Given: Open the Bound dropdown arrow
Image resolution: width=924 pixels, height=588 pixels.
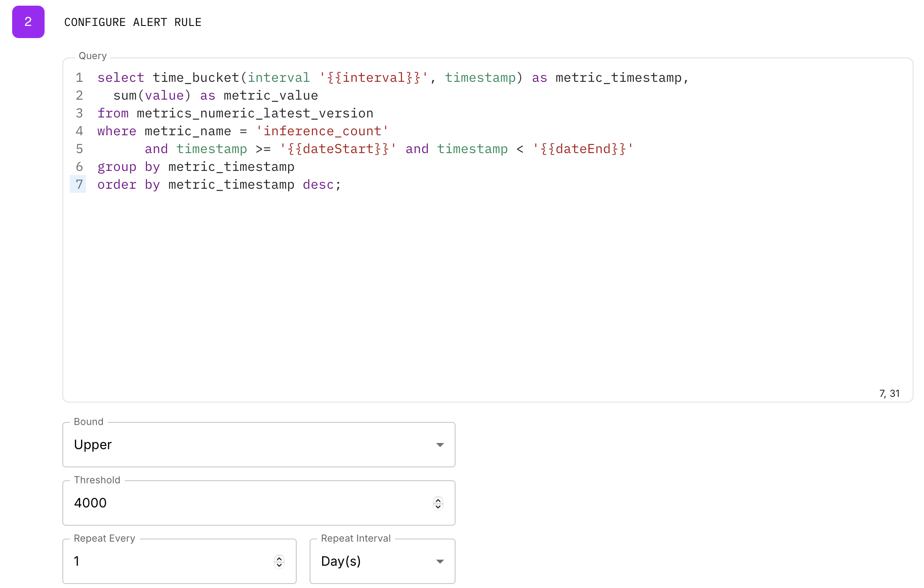Looking at the screenshot, I should [440, 445].
